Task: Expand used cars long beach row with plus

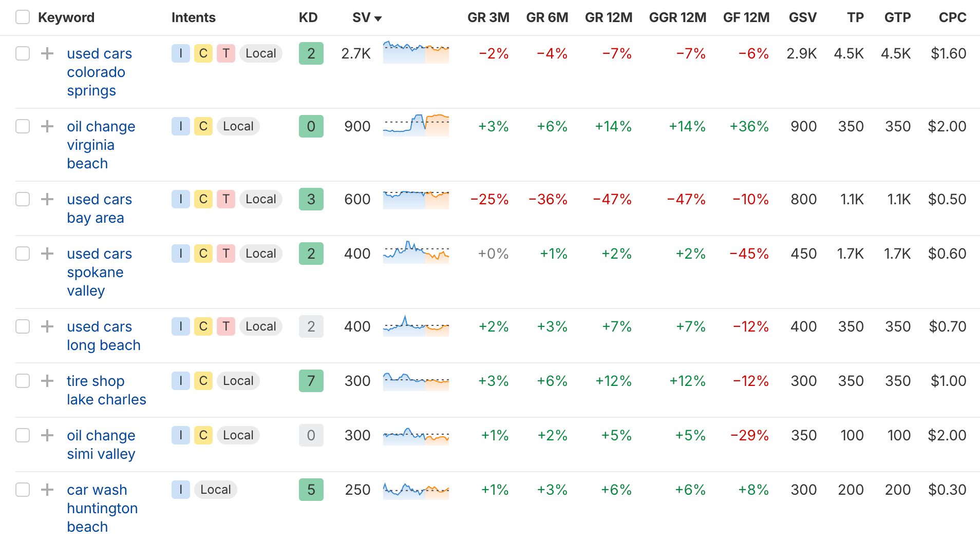Action: point(47,326)
